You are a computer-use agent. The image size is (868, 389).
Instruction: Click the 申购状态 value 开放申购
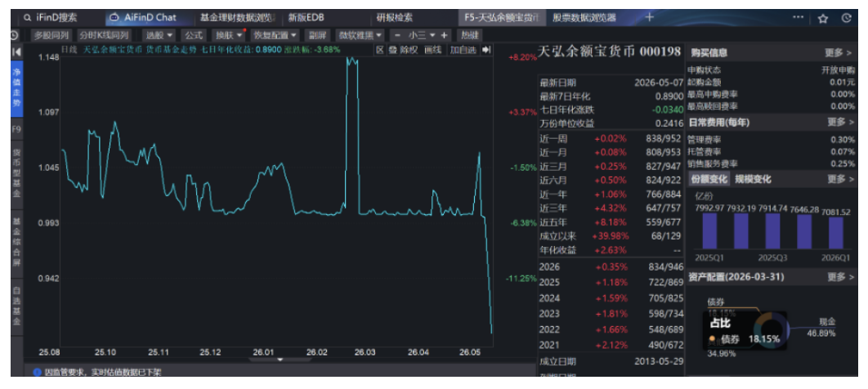[x=838, y=70]
